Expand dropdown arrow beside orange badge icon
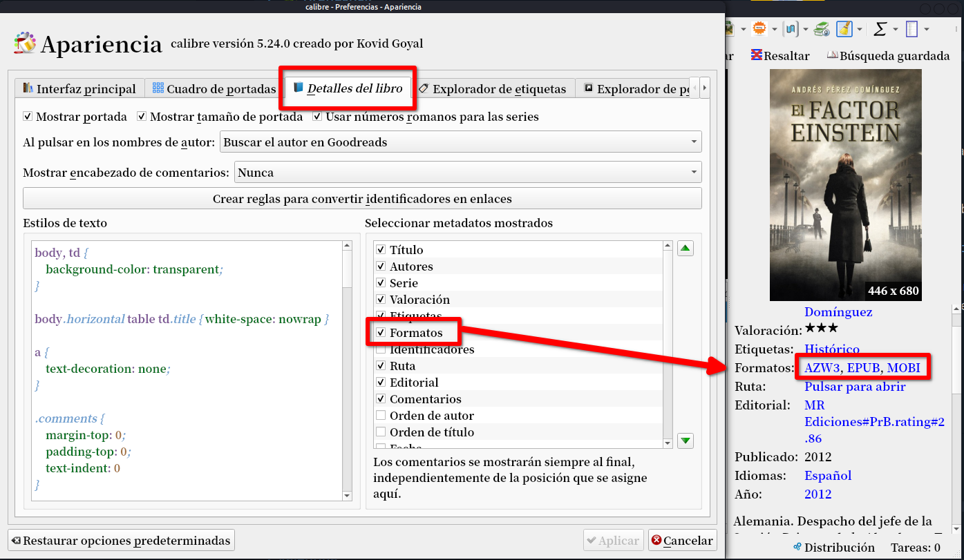This screenshot has width=964, height=560. point(774,29)
